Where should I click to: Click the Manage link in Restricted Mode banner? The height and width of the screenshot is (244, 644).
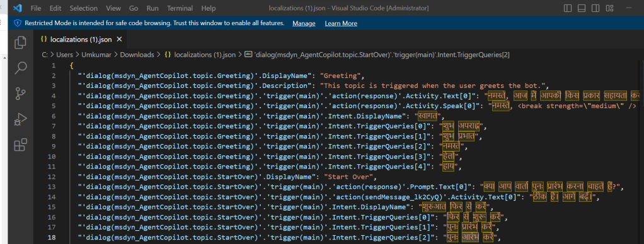click(304, 23)
